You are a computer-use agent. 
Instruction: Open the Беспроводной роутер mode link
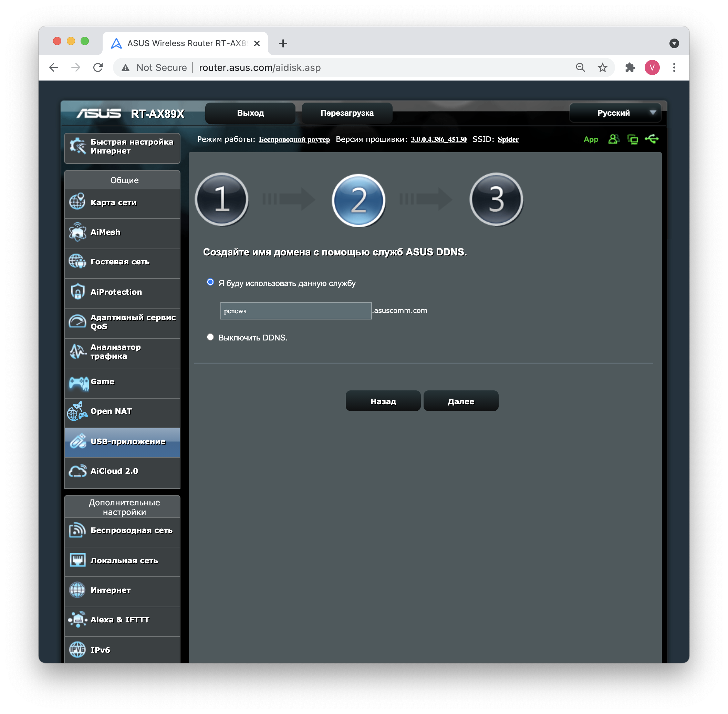coord(294,139)
